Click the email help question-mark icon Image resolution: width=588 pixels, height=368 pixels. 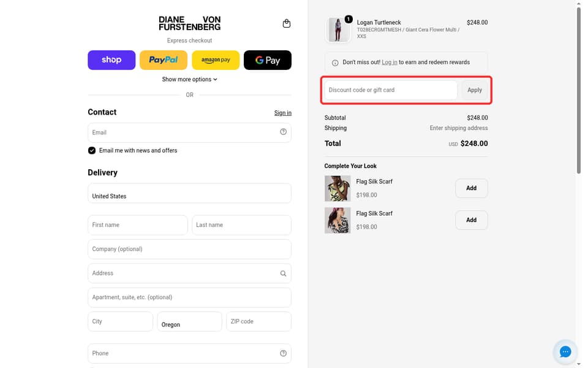pyautogui.click(x=283, y=132)
